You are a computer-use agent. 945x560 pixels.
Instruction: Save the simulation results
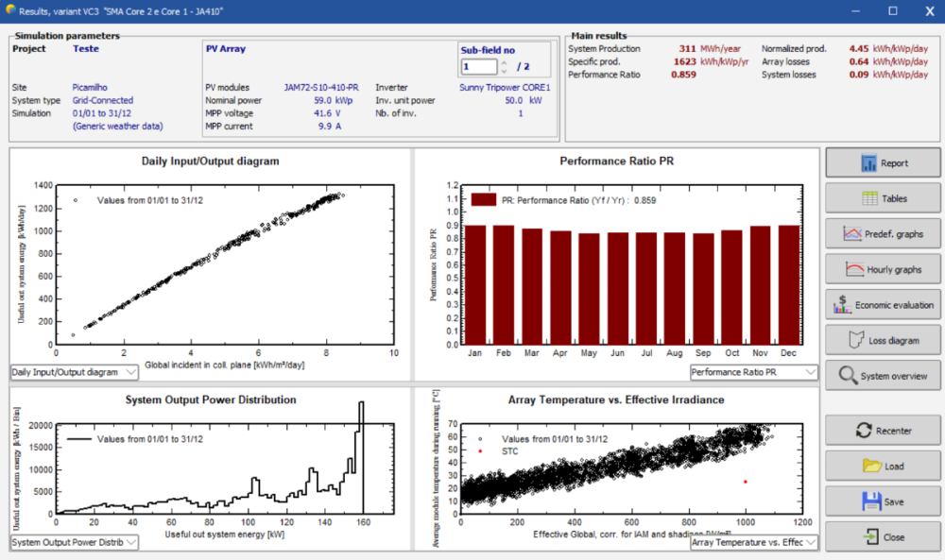click(883, 501)
